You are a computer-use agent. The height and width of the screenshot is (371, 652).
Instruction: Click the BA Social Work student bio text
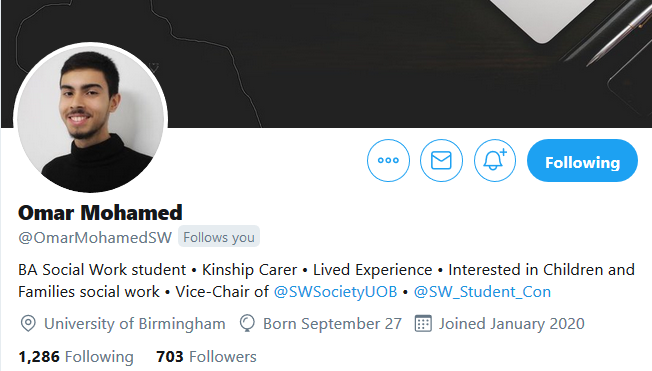pos(102,270)
